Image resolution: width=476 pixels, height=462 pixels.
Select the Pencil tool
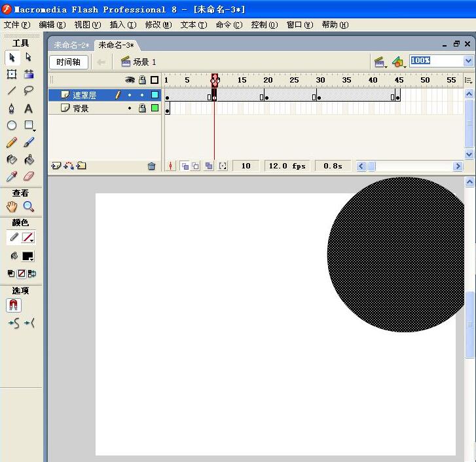[x=12, y=142]
